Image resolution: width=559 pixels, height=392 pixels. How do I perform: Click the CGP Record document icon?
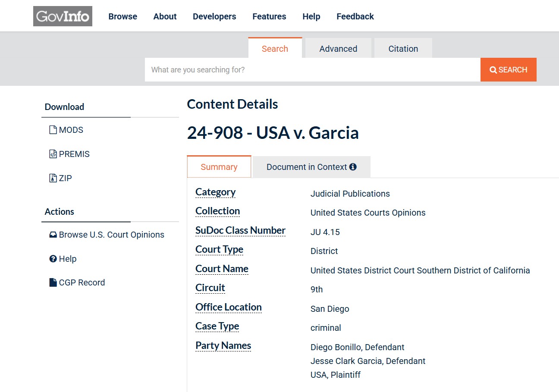pyautogui.click(x=53, y=282)
